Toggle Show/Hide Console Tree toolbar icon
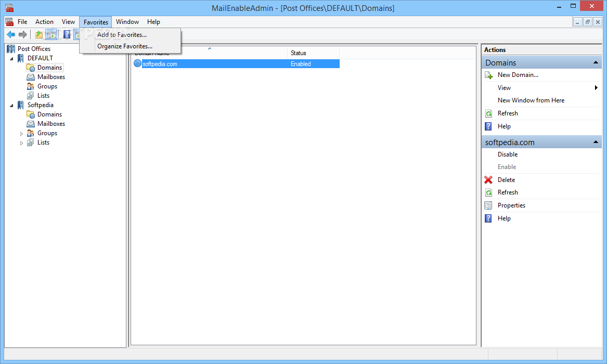The height and width of the screenshot is (364, 607). (x=51, y=35)
